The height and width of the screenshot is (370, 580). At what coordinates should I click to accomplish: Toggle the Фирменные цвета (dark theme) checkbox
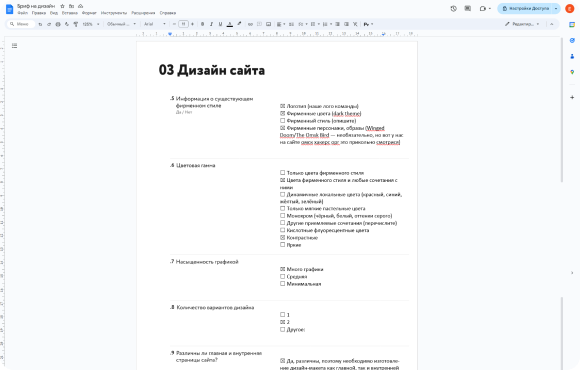283,113
